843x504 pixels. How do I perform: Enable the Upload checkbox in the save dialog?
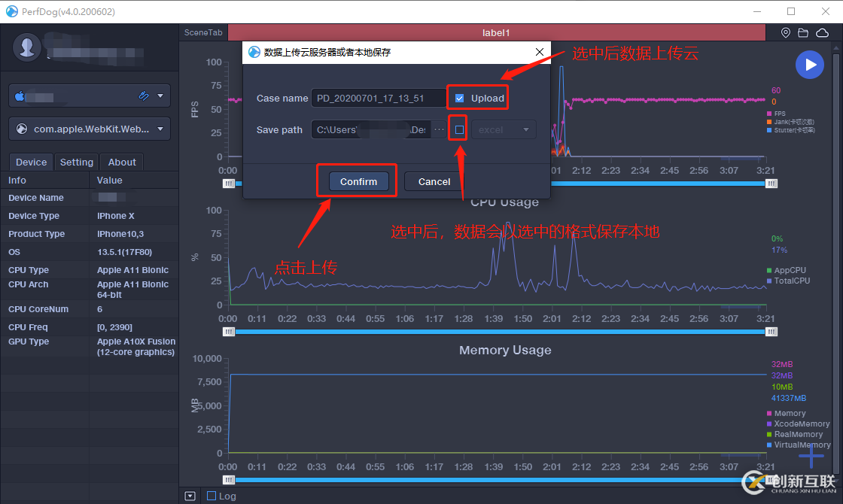pos(461,96)
